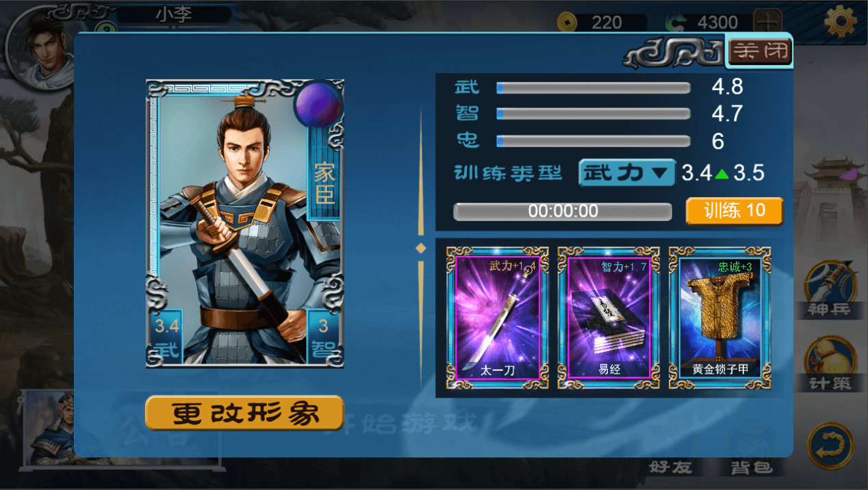Close the panel with 关闭 button
This screenshot has width=868, height=490.
(760, 51)
